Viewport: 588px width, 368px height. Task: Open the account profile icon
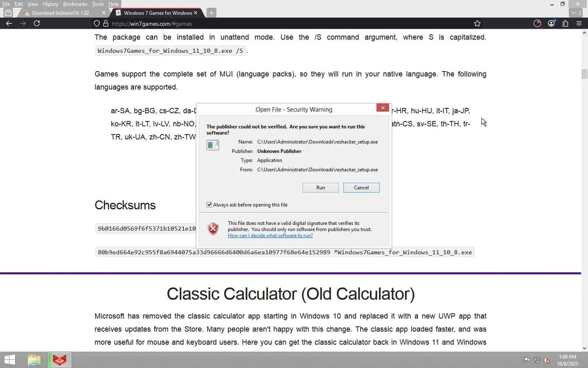pyautogui.click(x=551, y=23)
